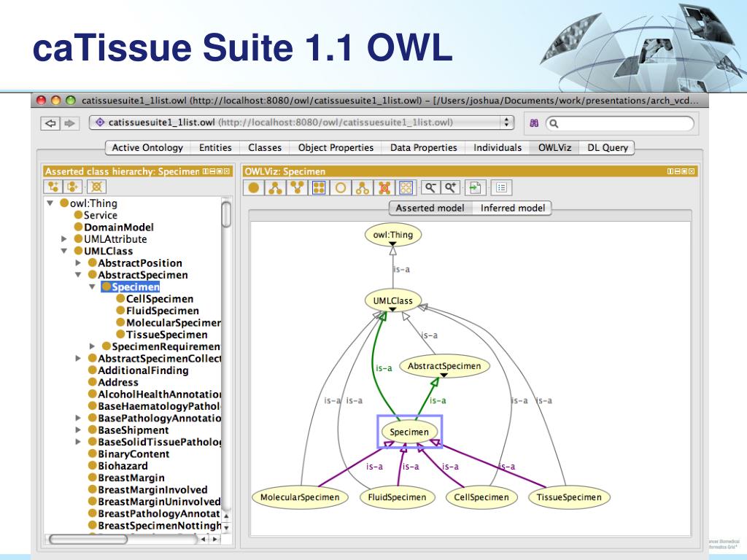Open the DL Query tab
This screenshot has height=560, width=747.
608,147
